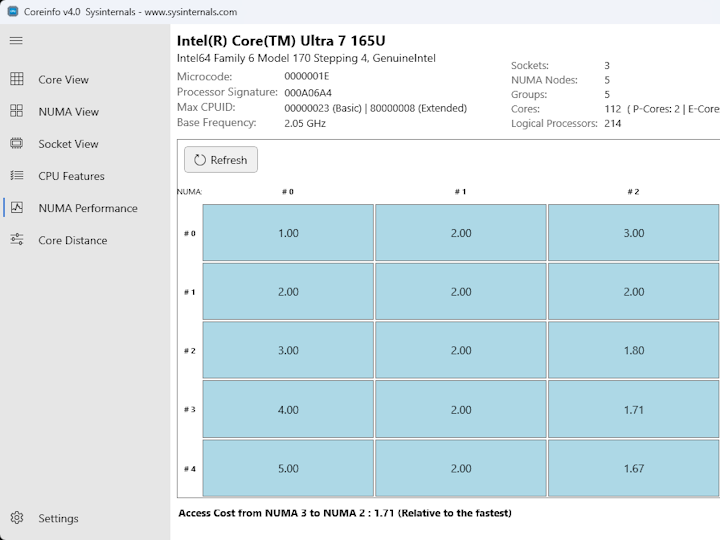Select the 1.71 cost cell

(634, 409)
